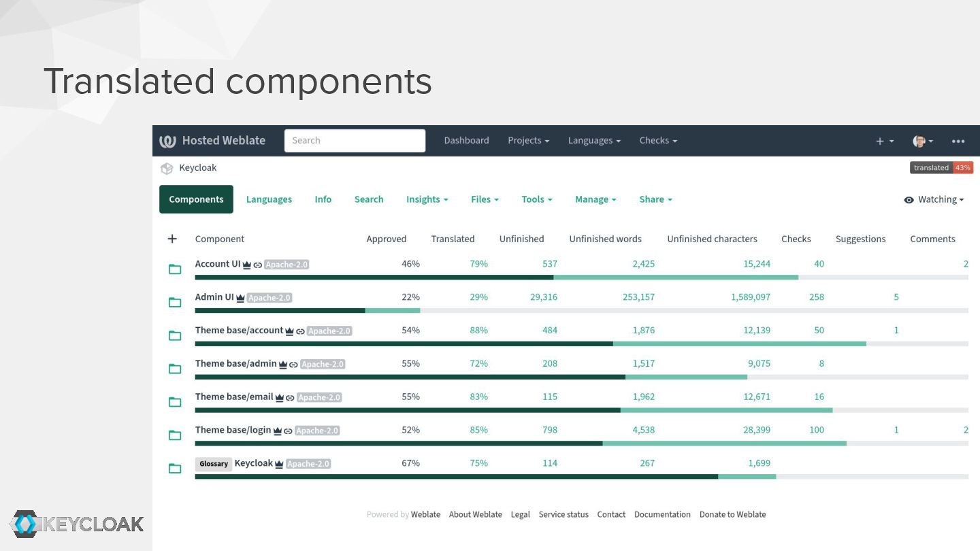The width and height of the screenshot is (980, 551).
Task: Click Account UI translated value 79%
Action: [x=479, y=264]
